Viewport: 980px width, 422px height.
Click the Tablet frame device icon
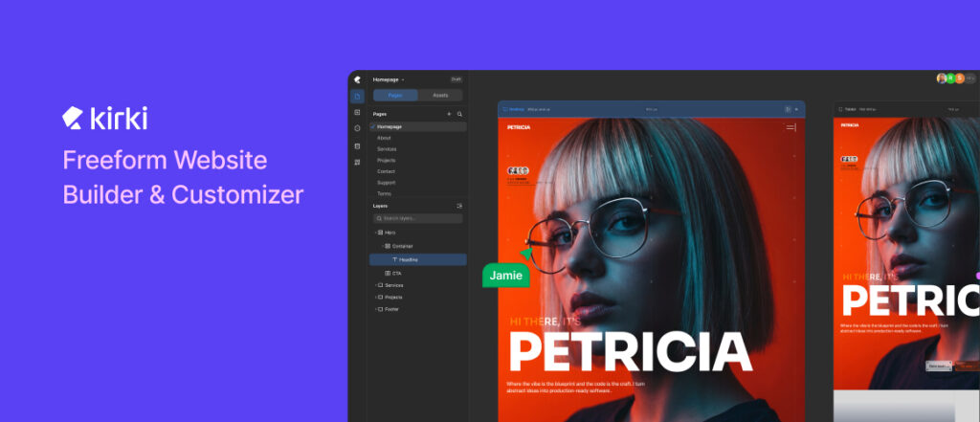tap(840, 109)
